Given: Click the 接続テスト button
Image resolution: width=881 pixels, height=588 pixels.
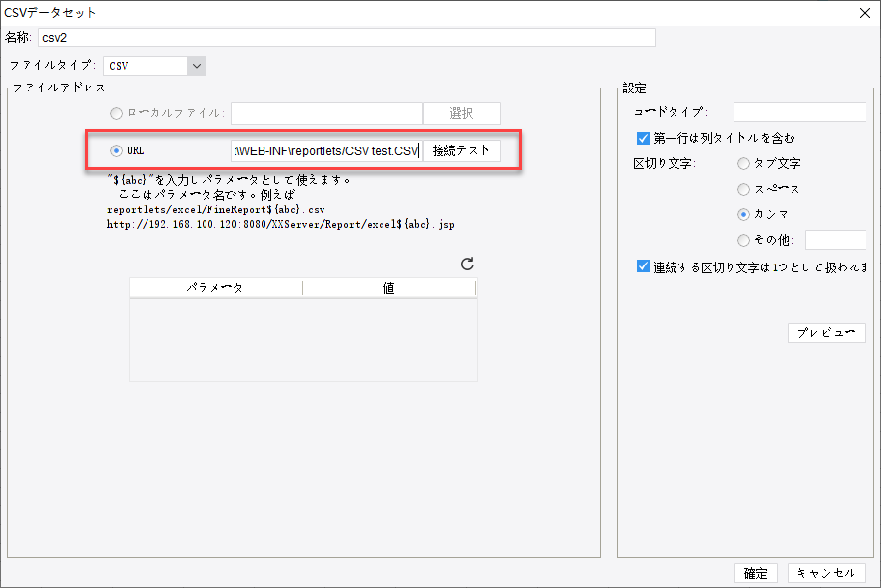Looking at the screenshot, I should 461,150.
